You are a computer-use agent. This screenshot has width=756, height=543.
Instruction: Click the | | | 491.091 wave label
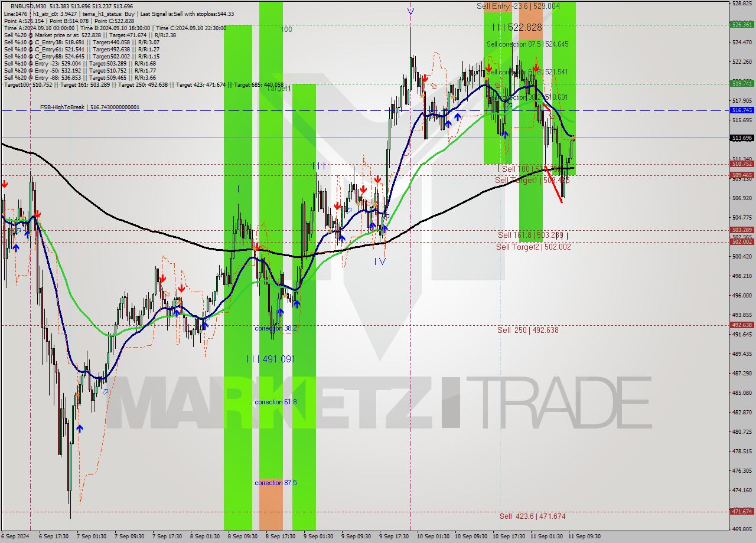pos(270,359)
